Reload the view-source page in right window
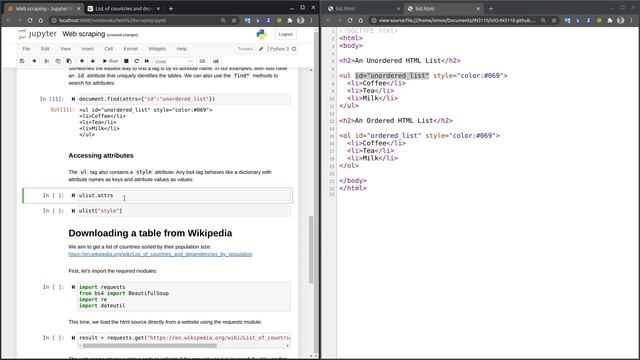Screen dimensions: 640x360 coord(350,20)
